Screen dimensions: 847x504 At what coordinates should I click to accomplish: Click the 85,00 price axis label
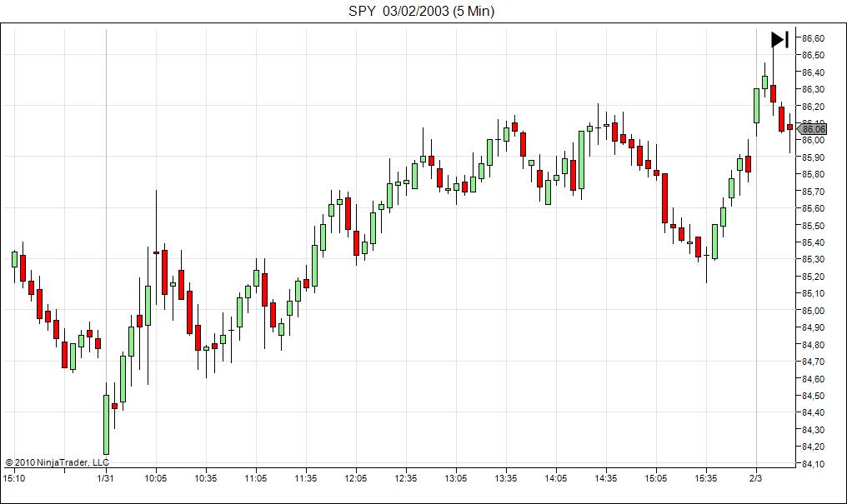click(x=813, y=311)
